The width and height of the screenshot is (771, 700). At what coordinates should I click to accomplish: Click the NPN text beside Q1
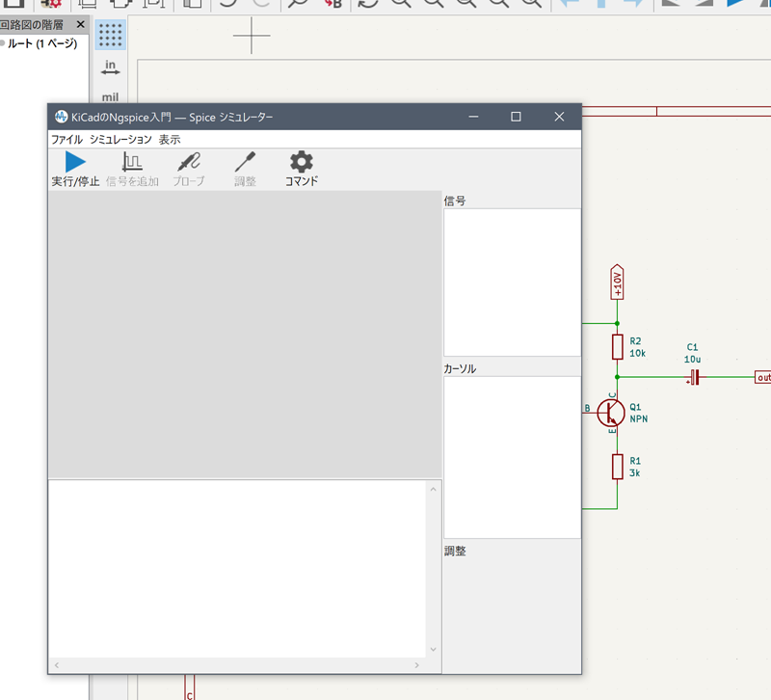[639, 419]
